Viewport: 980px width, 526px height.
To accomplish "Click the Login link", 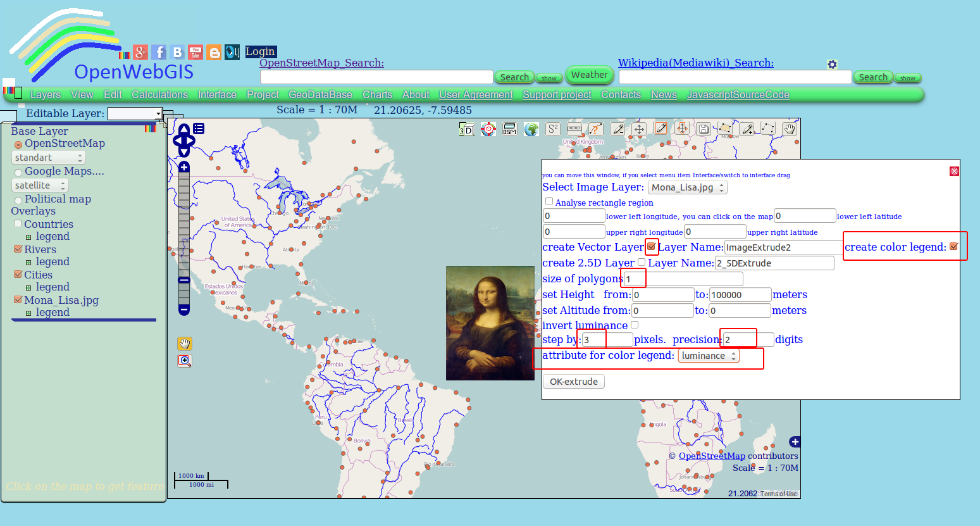I will point(261,52).
